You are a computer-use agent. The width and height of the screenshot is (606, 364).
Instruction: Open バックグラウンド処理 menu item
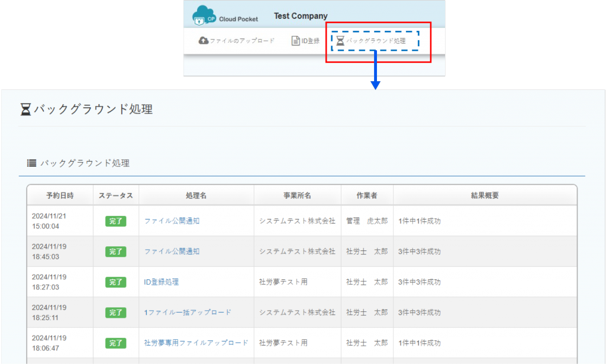coord(371,41)
